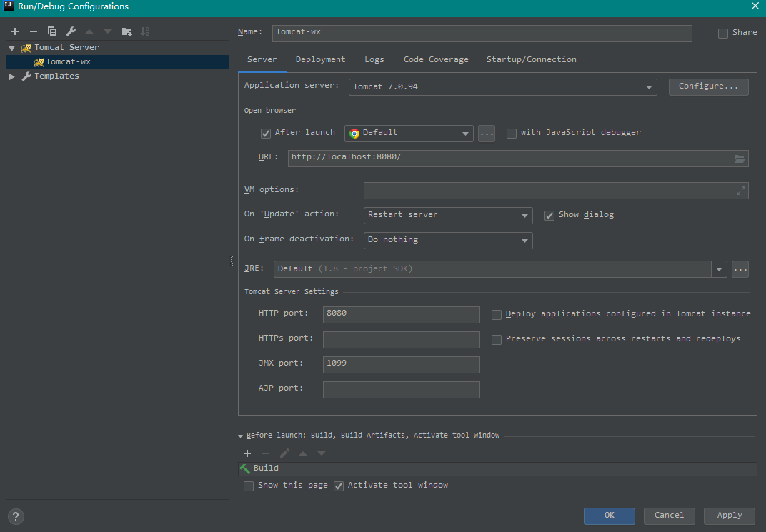Viewport: 766px width, 532px height.
Task: Toggle Activate tool window checkbox
Action: coord(339,486)
